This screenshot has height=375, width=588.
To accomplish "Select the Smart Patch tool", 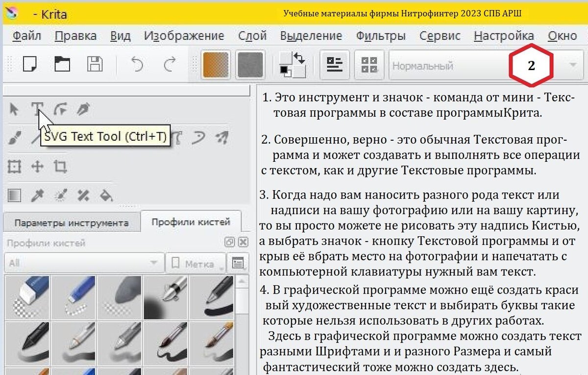I will [83, 196].
